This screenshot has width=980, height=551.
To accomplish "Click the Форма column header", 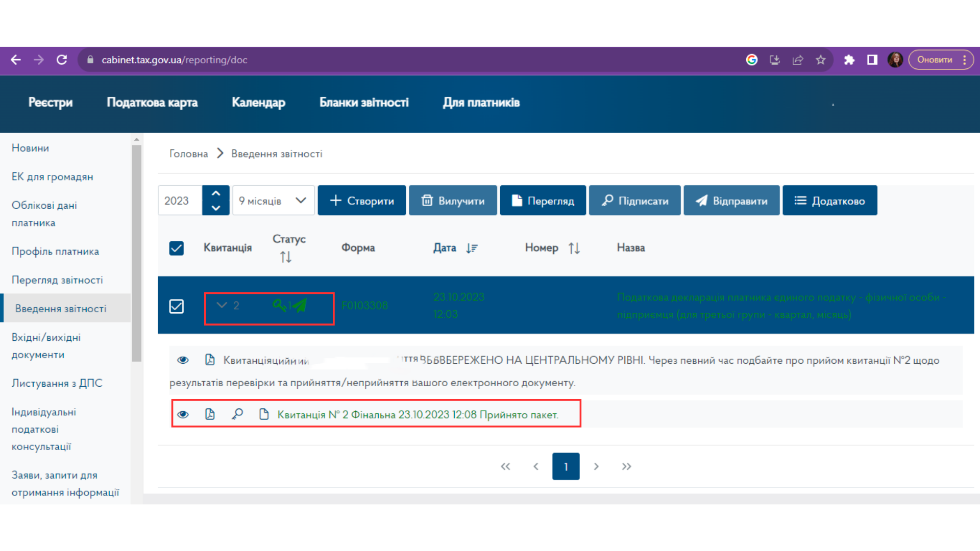I will point(358,247).
